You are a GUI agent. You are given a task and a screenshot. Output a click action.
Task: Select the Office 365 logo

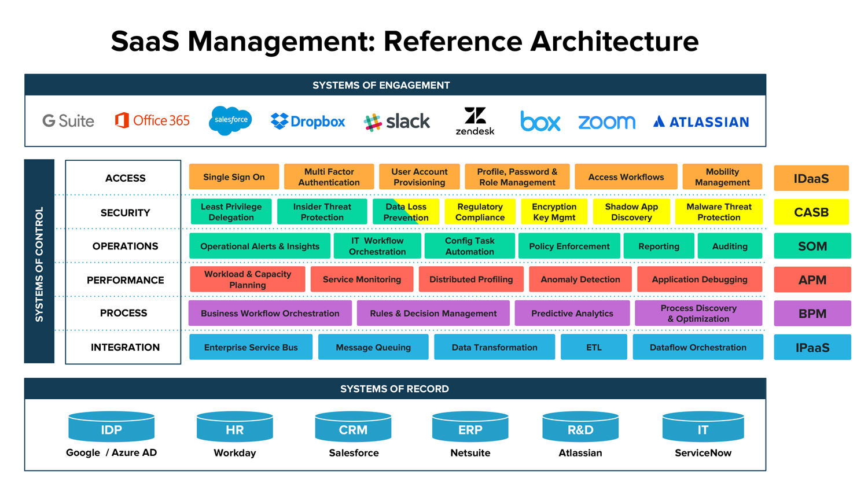(152, 120)
